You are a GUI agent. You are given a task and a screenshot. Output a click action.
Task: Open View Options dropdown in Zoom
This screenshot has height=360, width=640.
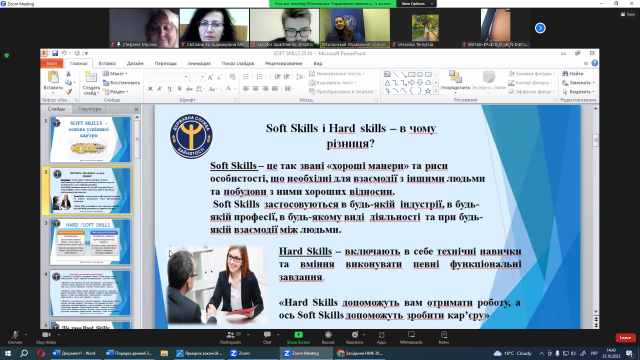pos(416,4)
